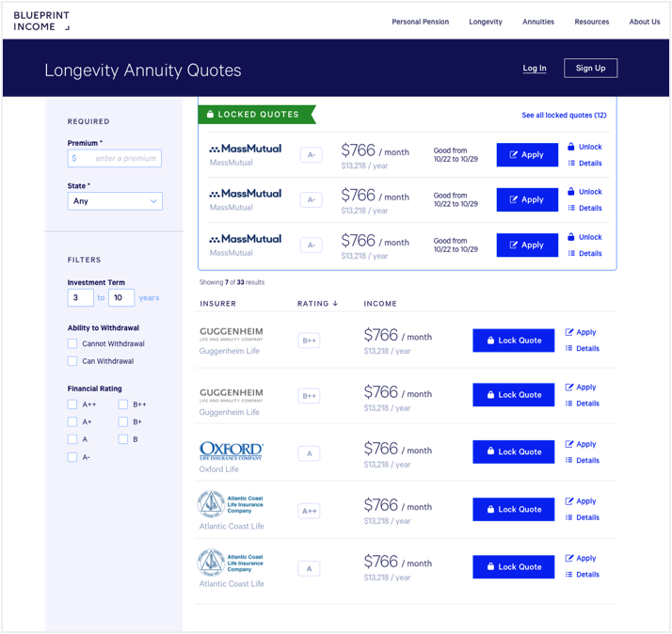This screenshot has width=672, height=634.
Task: Click the Insurer column header
Action: 217,304
